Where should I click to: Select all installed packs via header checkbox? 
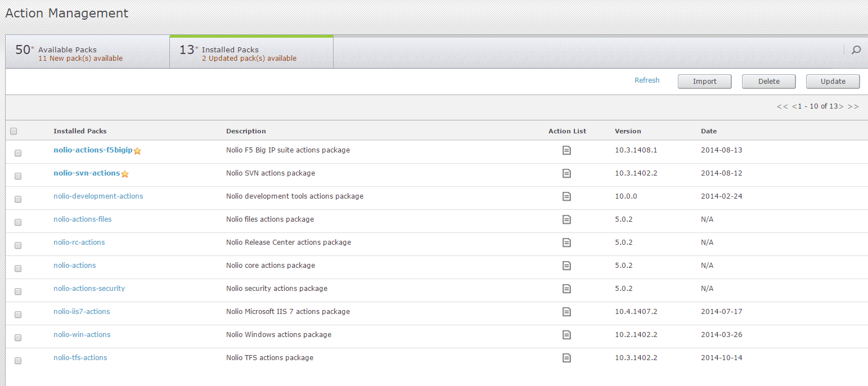13,131
